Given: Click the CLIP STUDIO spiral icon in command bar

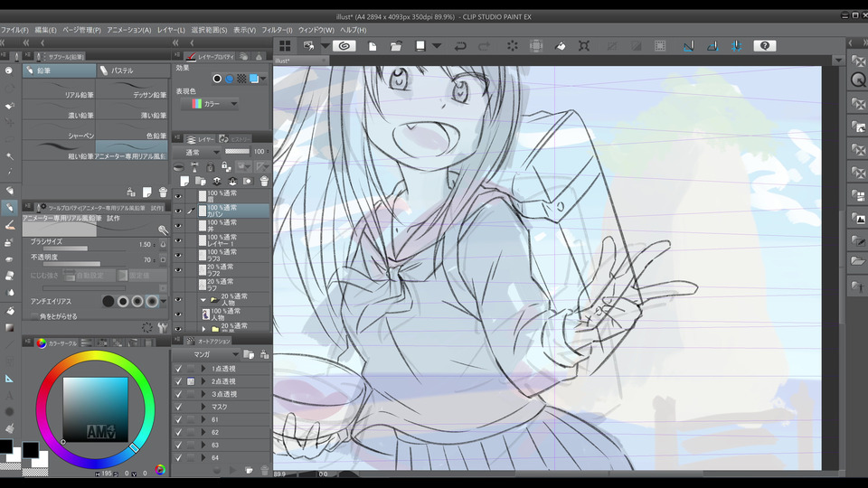Looking at the screenshot, I should 344,46.
